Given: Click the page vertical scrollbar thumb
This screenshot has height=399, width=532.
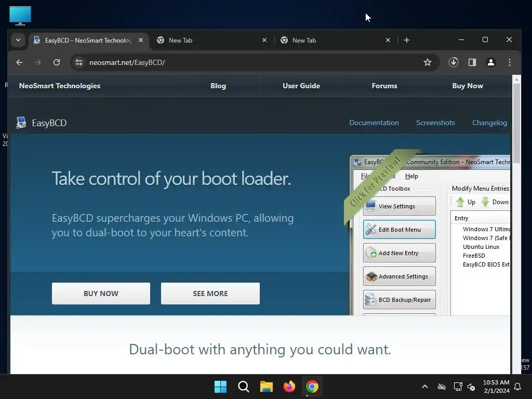Looking at the screenshot, I should pyautogui.click(x=516, y=124).
